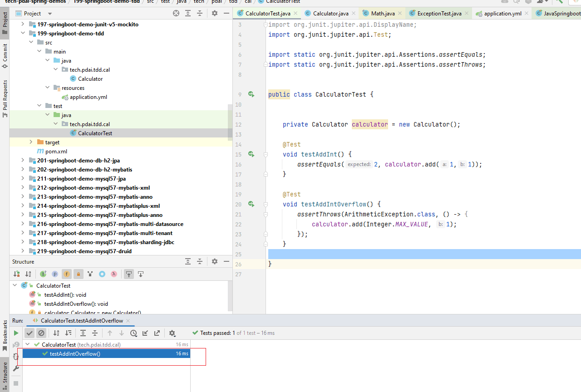Rerun the test with green play button

(16, 333)
